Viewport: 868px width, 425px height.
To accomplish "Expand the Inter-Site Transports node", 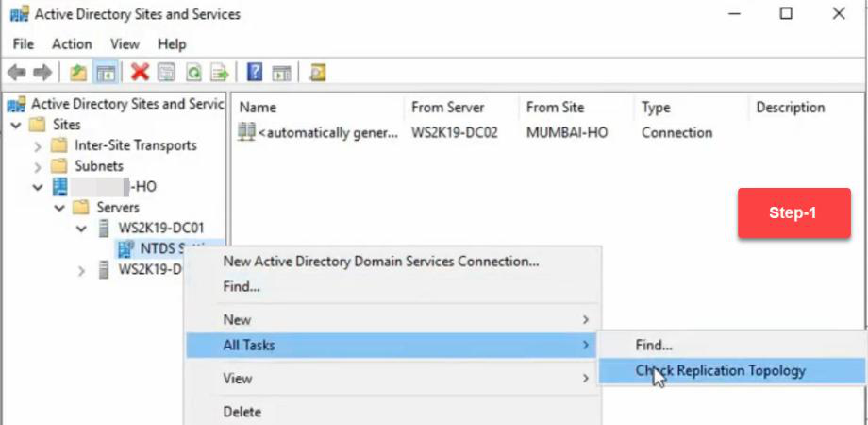I will tap(37, 146).
